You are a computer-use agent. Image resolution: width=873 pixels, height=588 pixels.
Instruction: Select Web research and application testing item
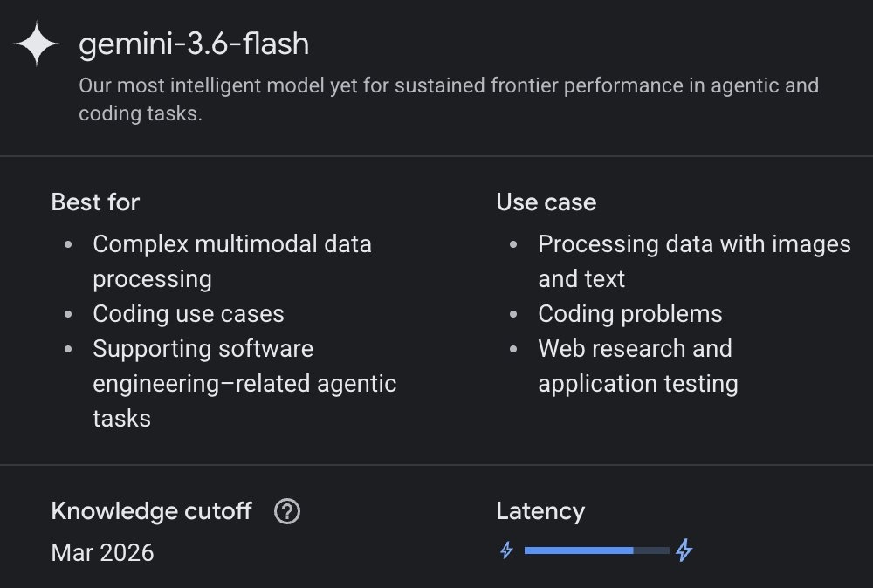638,366
